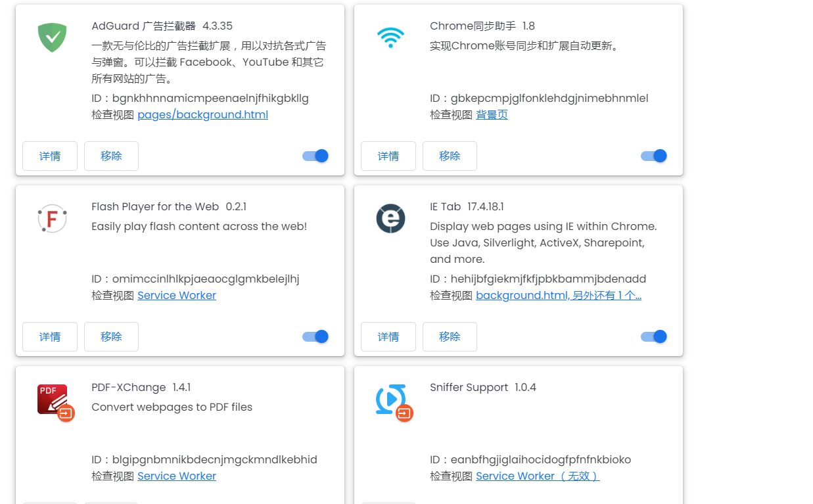Click description 'Easily play flash content across the web!'
The width and height of the screenshot is (813, 504).
199,226
